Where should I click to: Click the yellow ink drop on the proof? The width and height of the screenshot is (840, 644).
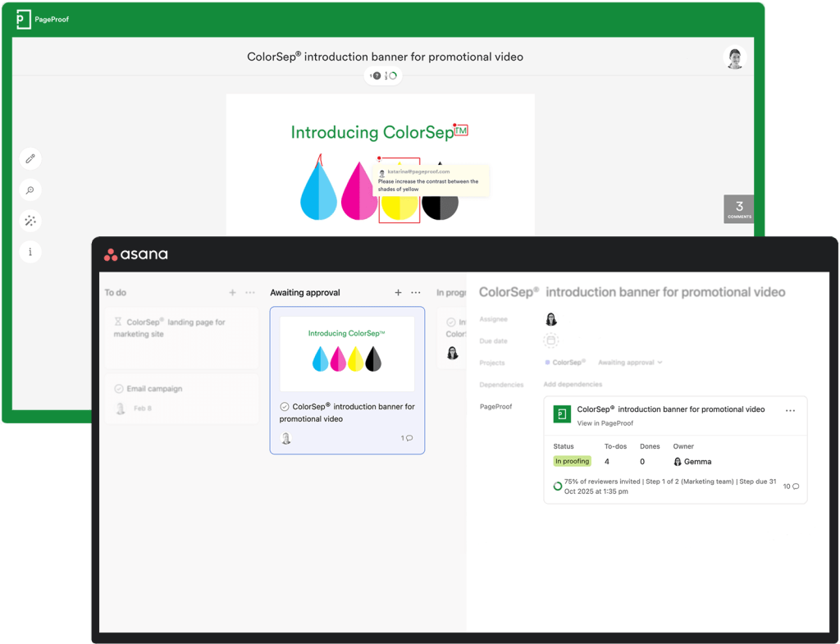(399, 201)
